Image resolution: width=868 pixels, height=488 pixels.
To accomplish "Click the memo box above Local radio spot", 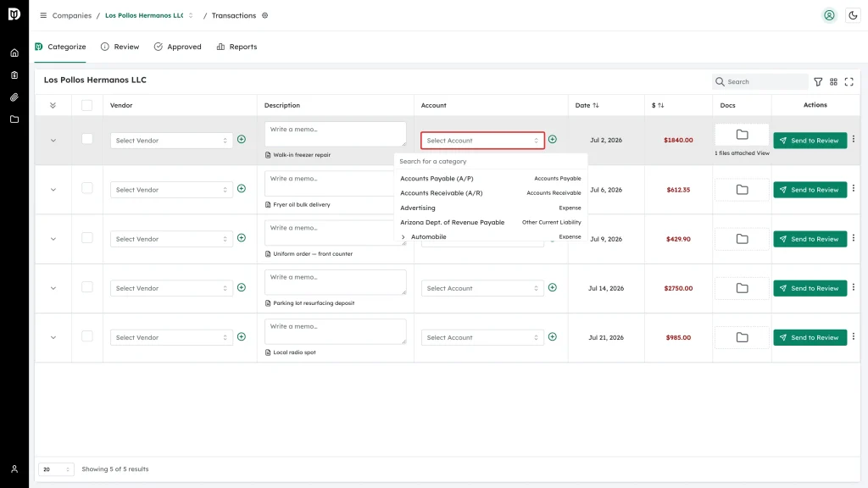I will [x=336, y=331].
